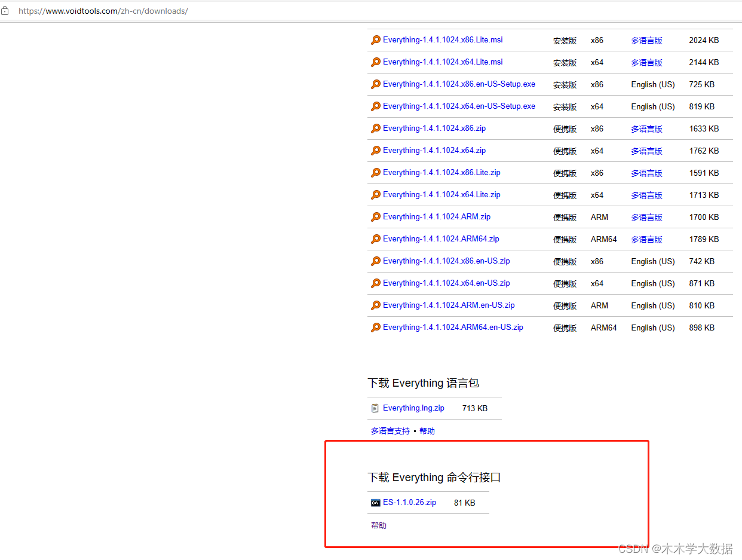This screenshot has height=560, width=742.
Task: Click the console icon beside ES-1.1.0.26.zip
Action: pos(375,503)
